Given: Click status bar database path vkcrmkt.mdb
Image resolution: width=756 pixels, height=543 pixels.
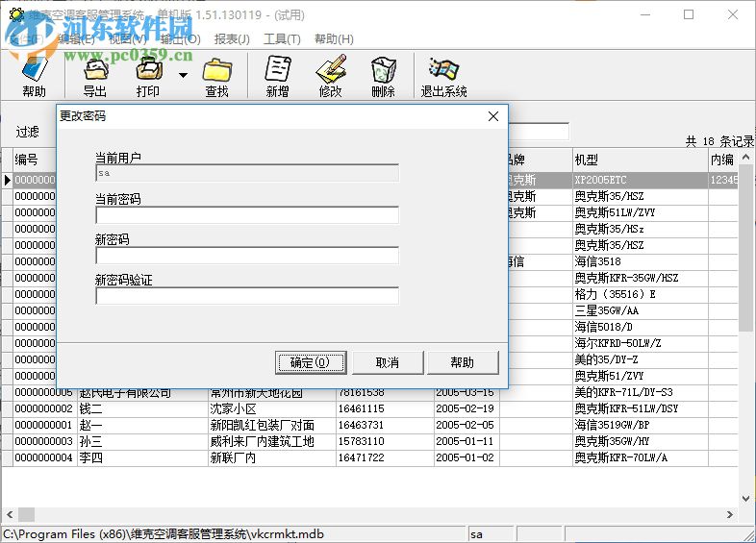Looking at the screenshot, I should tap(164, 533).
